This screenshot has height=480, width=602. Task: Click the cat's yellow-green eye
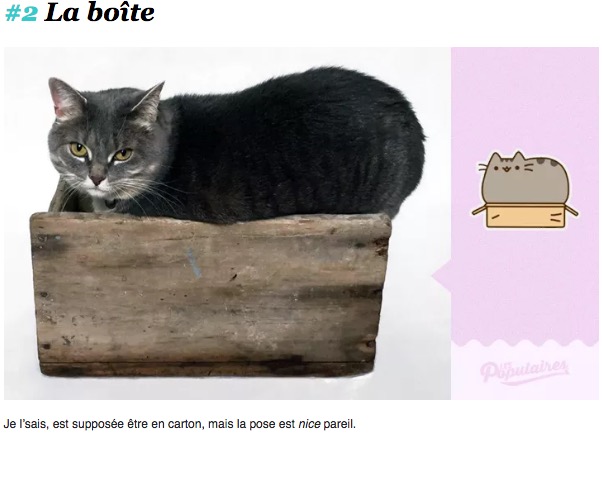pos(79,149)
